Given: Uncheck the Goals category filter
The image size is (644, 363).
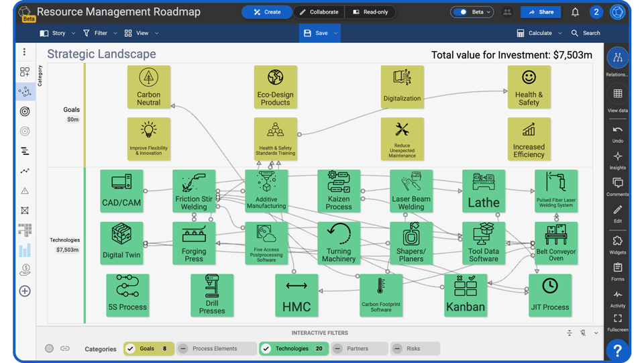Looking at the screenshot, I should click(x=131, y=349).
